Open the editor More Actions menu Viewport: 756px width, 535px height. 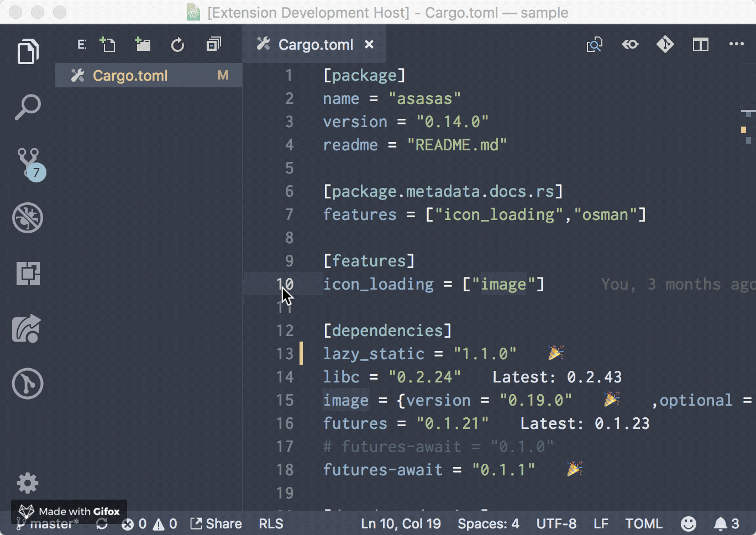point(737,44)
